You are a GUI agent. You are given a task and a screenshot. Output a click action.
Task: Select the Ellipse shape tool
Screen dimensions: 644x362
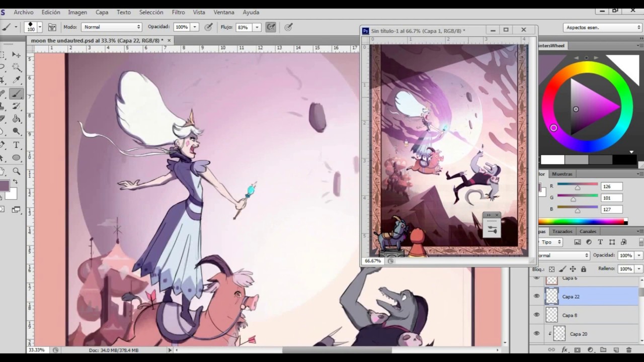(17, 158)
